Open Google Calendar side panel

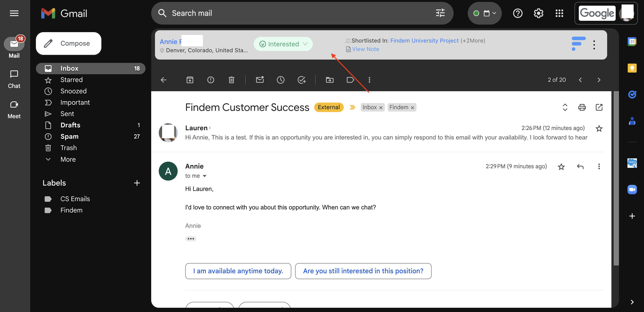coord(632,41)
